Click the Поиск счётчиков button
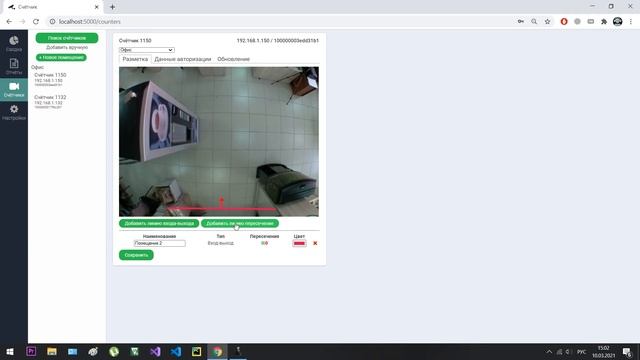640x360 pixels. (67, 38)
